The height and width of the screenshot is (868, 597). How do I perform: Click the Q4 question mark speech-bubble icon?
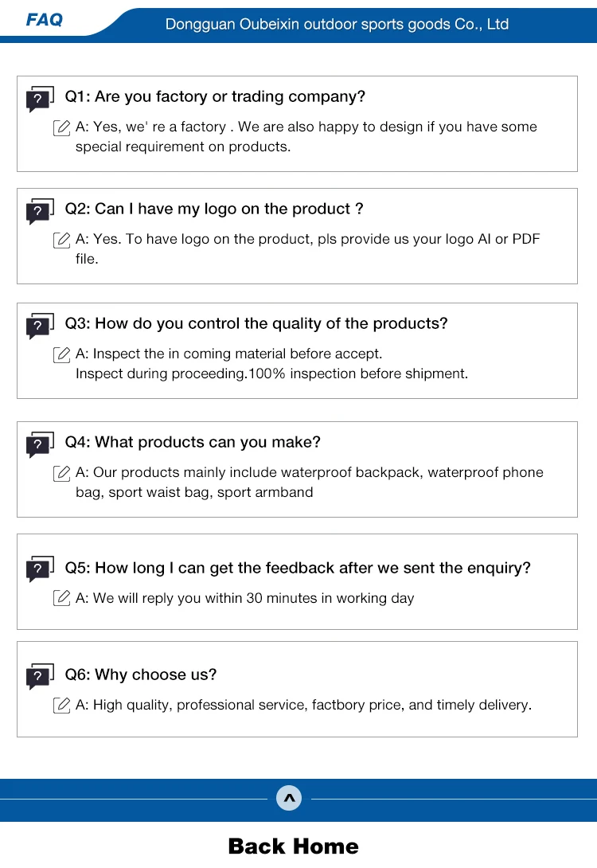[39, 445]
